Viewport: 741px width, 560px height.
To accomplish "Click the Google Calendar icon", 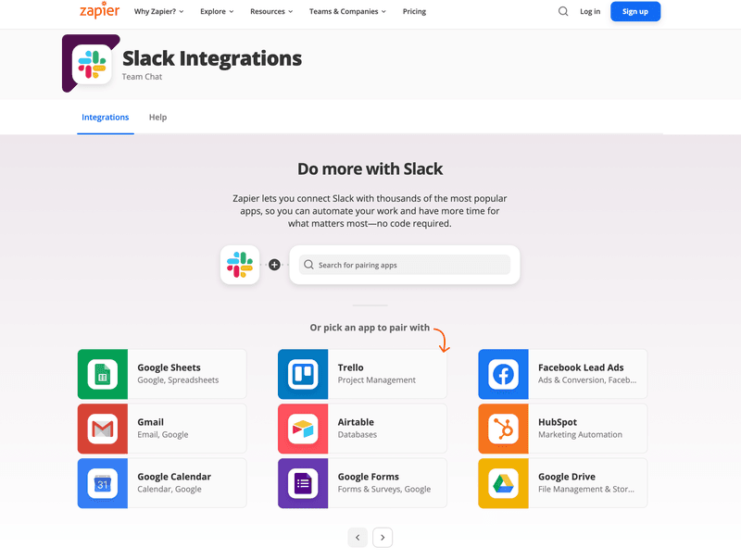I will pyautogui.click(x=103, y=483).
